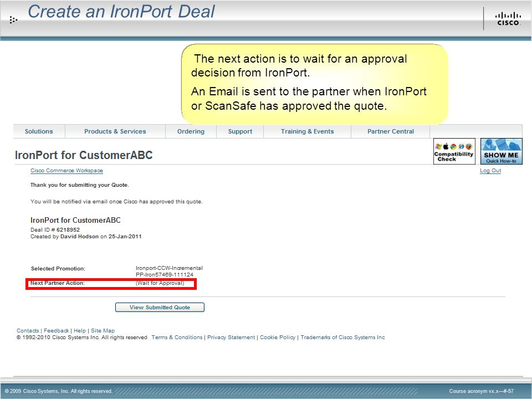
Task: Open the Solutions menu tab
Action: [x=39, y=132]
